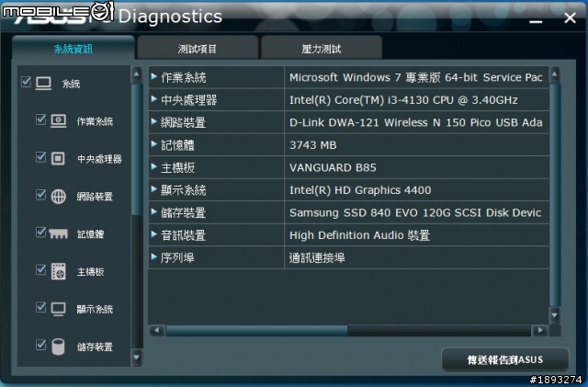This screenshot has height=387, width=588.
Task: Click the 記憶體 RAM module icon
Action: pyautogui.click(x=59, y=234)
